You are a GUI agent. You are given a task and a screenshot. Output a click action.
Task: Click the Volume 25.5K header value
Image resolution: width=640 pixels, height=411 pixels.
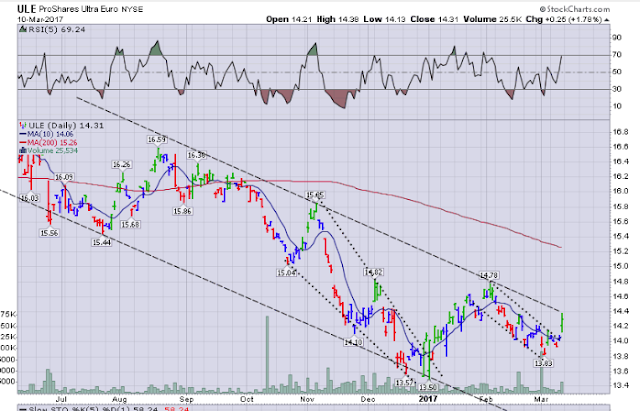(493, 19)
